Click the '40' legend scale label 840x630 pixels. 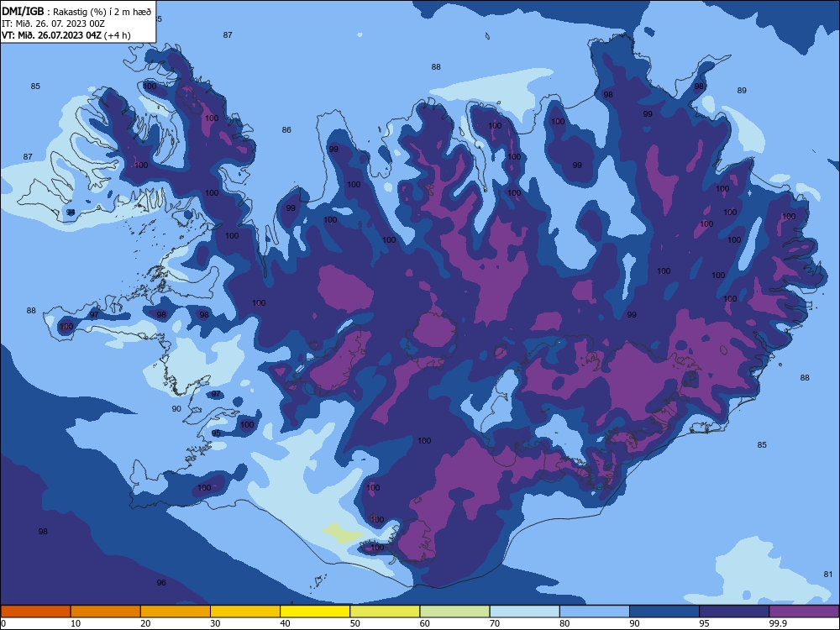286,623
